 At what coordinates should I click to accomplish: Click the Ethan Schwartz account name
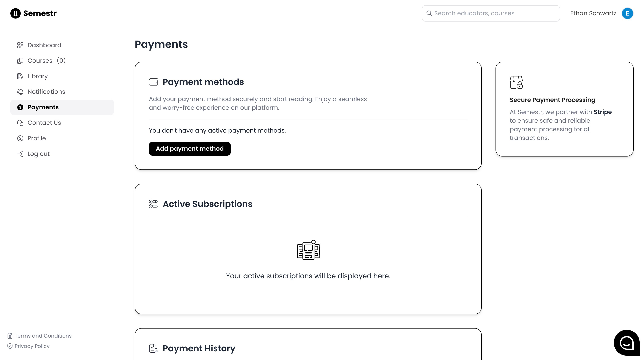pos(593,13)
